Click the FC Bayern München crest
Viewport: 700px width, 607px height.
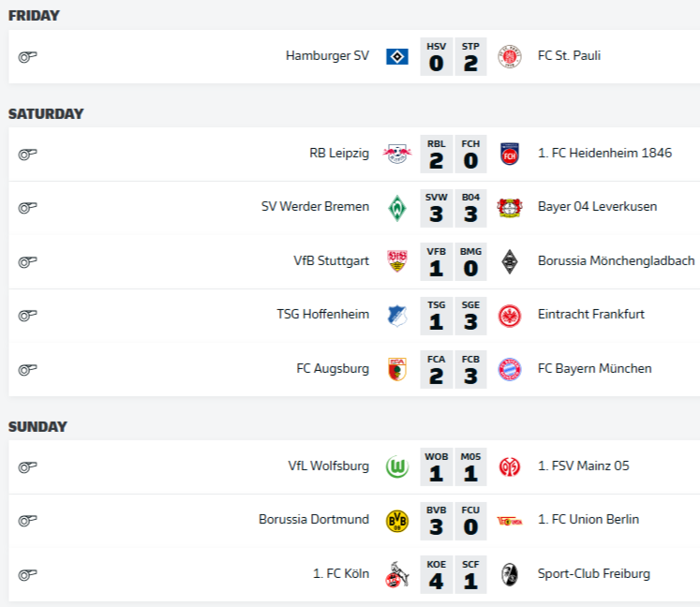(509, 369)
